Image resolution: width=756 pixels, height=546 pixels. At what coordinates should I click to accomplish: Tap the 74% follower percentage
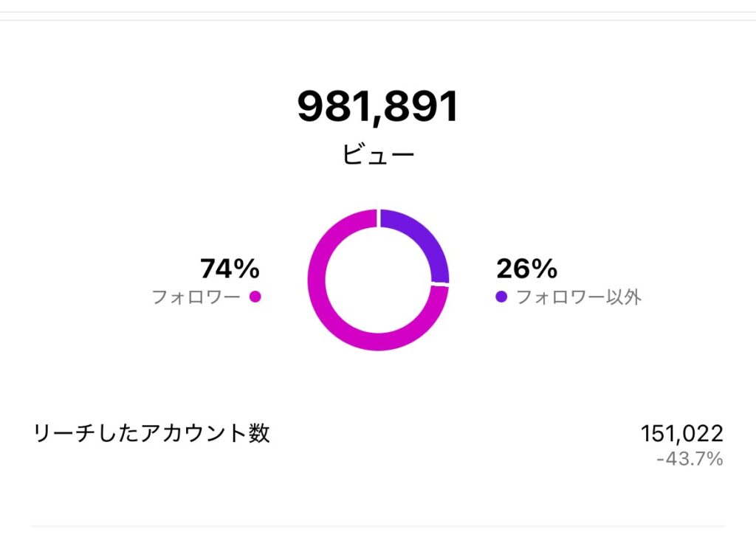230,269
